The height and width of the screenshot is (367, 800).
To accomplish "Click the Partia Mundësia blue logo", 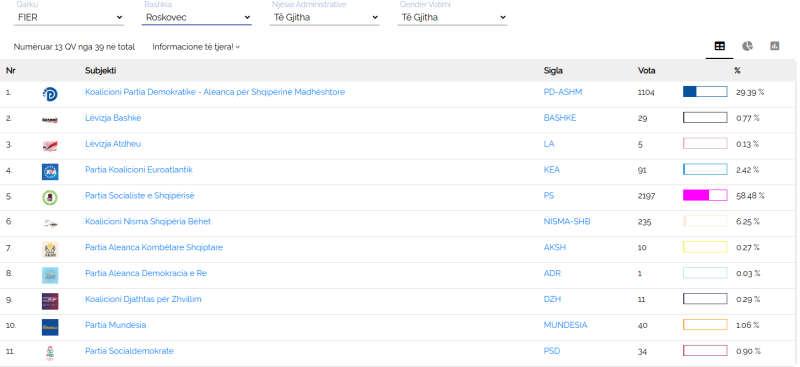I will (50, 327).
